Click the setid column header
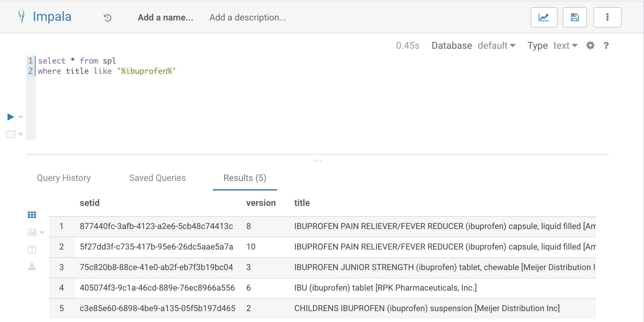Screen dimensions: 644x322 (x=90, y=203)
